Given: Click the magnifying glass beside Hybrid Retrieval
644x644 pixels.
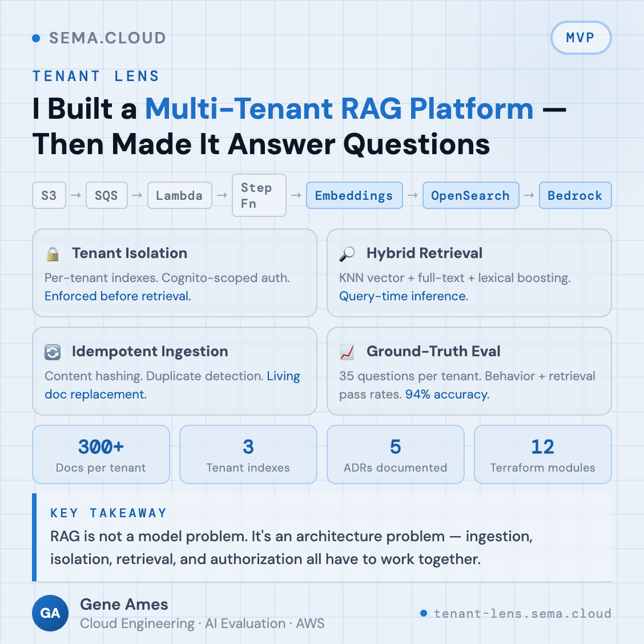Looking at the screenshot, I should [x=347, y=254].
